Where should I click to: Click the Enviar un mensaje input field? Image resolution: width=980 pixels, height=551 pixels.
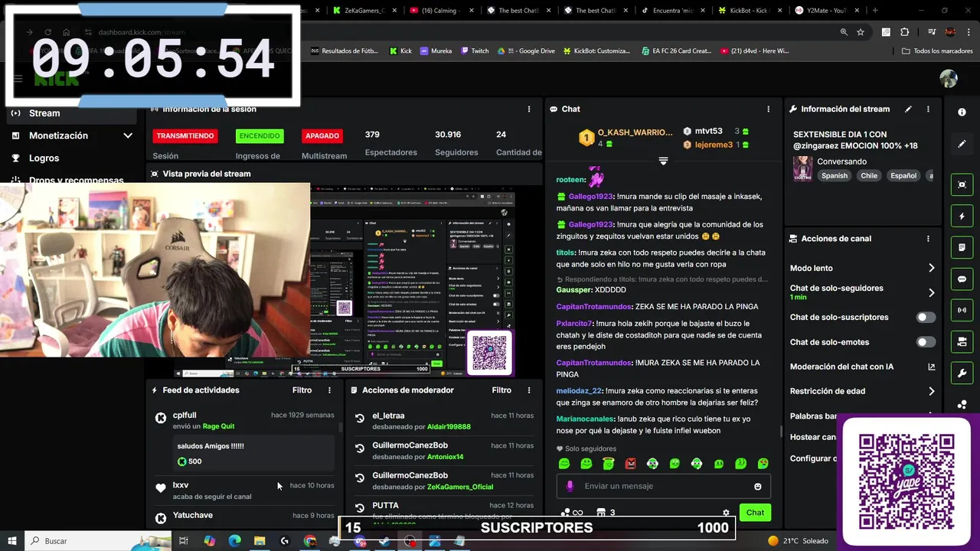(x=663, y=486)
